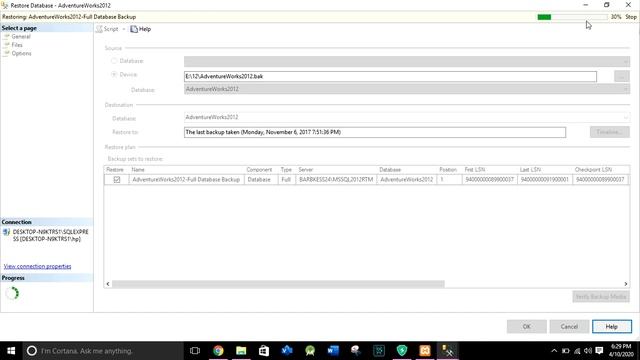Click the Help button at bottom
640x360 pixels.
(x=612, y=327)
